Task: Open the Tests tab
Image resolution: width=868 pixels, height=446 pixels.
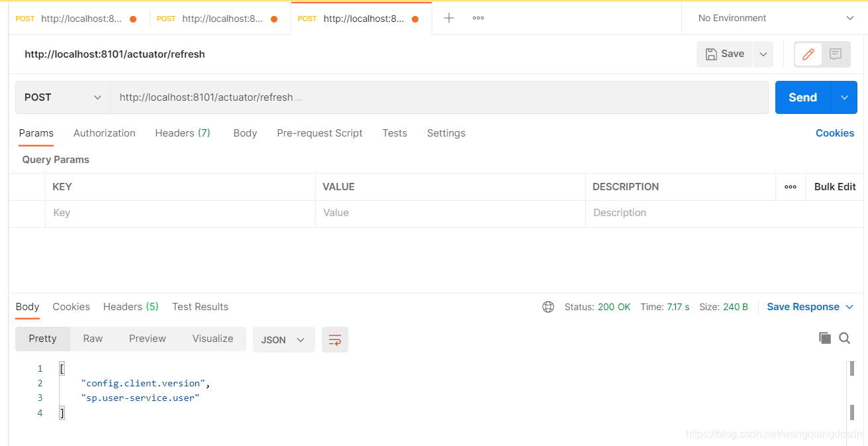Action: pyautogui.click(x=395, y=133)
